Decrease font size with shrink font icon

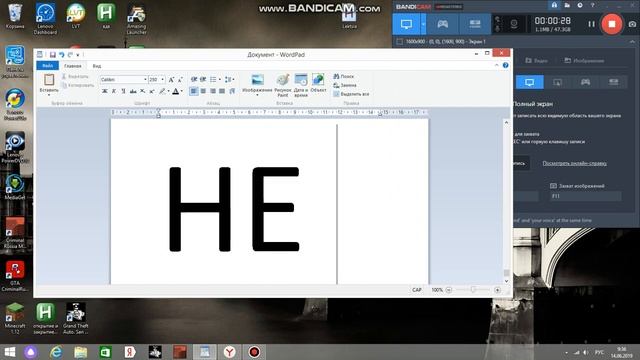180,80
